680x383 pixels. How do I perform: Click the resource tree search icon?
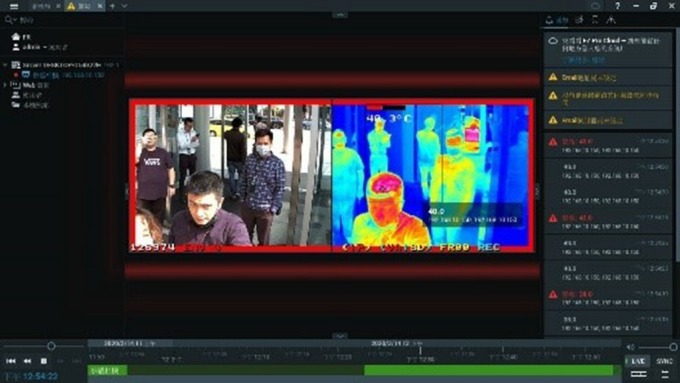tap(10, 20)
